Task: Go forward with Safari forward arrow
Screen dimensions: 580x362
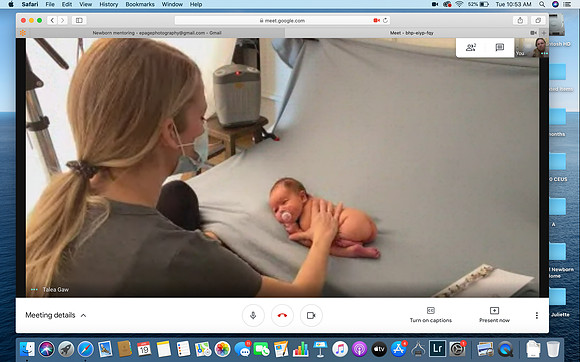Action: [63, 20]
